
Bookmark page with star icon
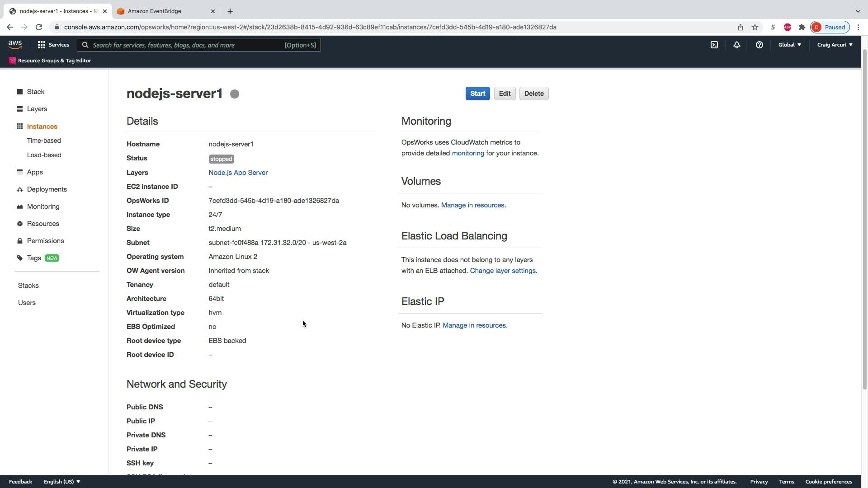pos(755,27)
